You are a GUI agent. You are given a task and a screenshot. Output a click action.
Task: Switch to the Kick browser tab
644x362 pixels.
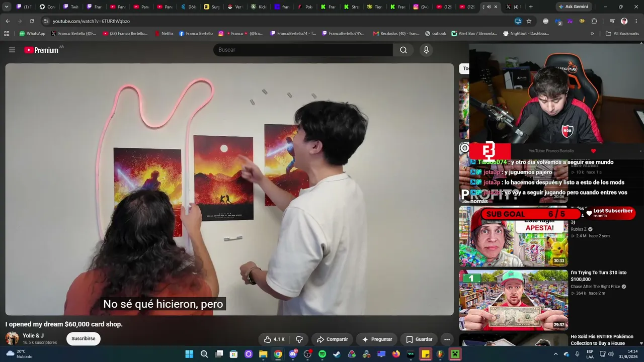(259, 7)
